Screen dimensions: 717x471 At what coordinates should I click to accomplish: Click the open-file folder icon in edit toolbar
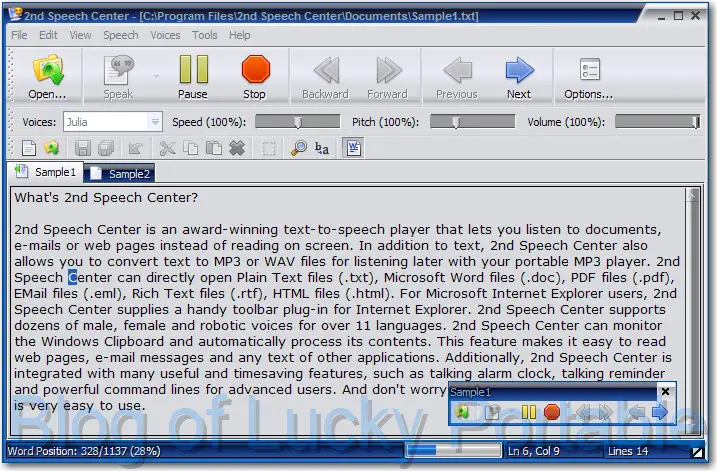52,148
